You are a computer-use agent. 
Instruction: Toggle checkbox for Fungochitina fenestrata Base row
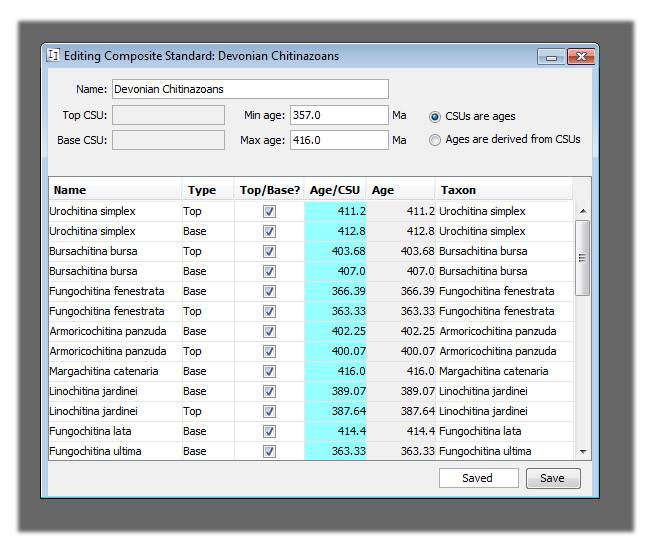point(269,291)
